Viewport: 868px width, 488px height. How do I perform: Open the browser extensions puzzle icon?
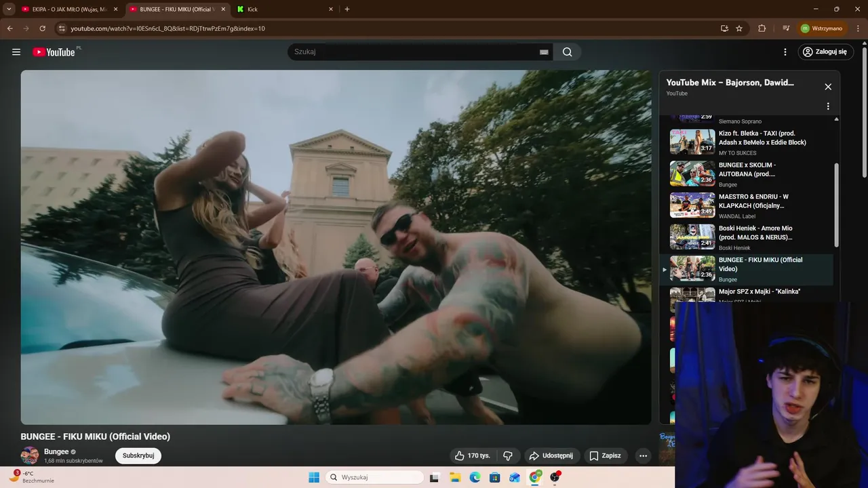[762, 28]
